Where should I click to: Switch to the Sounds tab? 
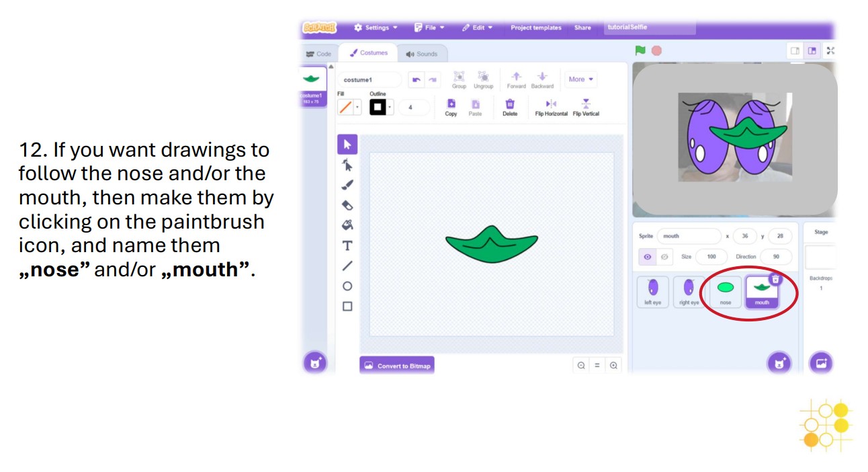[x=422, y=54]
